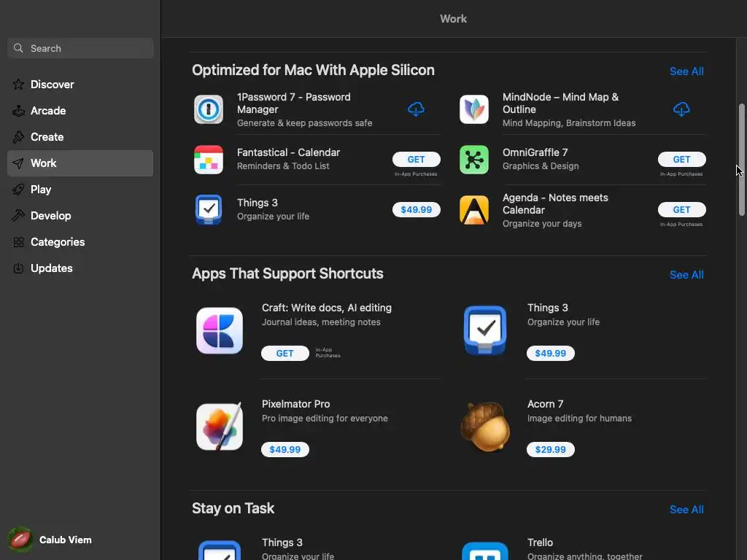This screenshot has width=747, height=560.
Task: Click the Things 3 icon in Shortcuts section
Action: pos(485,330)
